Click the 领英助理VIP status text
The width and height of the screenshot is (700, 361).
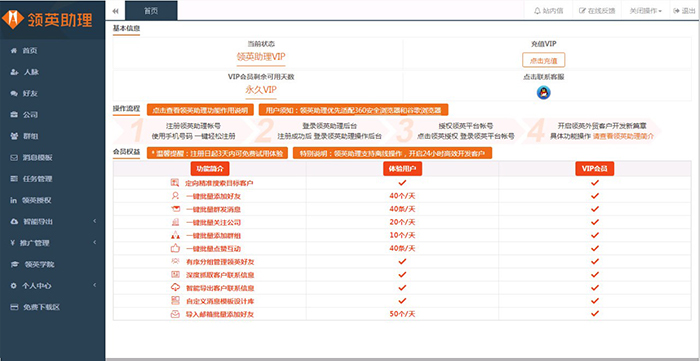261,57
